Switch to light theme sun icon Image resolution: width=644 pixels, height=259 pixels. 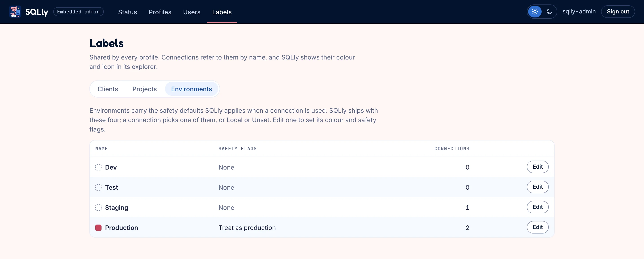coord(535,12)
